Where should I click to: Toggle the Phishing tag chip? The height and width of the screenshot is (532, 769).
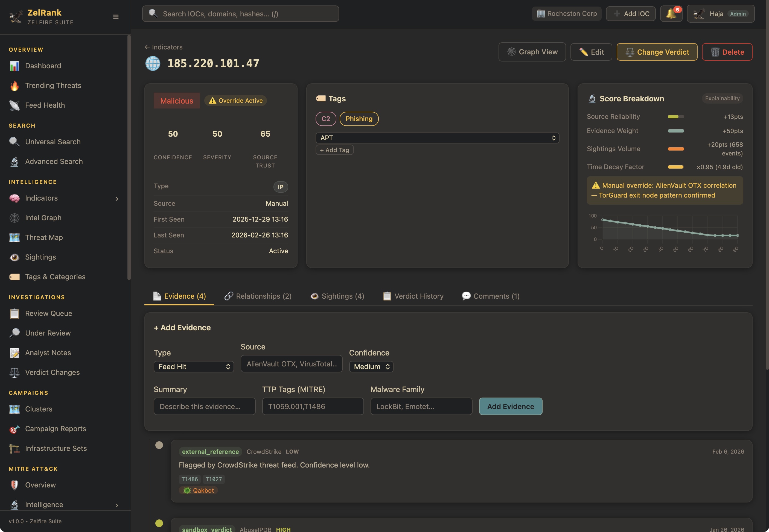tap(359, 119)
